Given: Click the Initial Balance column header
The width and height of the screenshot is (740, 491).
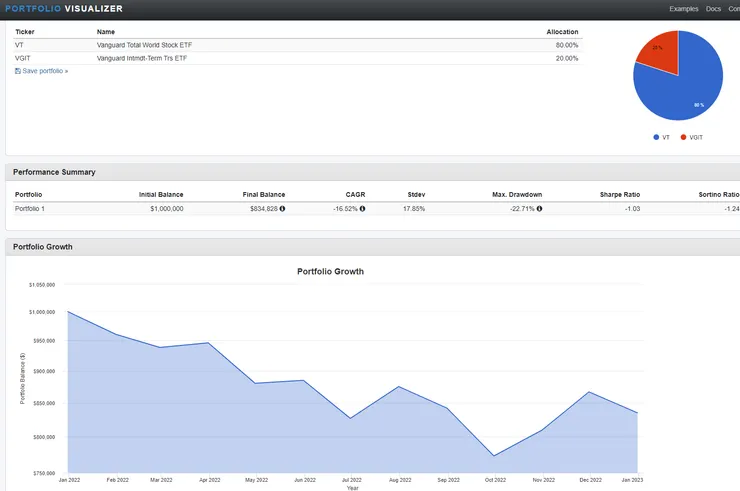Looking at the screenshot, I should (x=161, y=195).
